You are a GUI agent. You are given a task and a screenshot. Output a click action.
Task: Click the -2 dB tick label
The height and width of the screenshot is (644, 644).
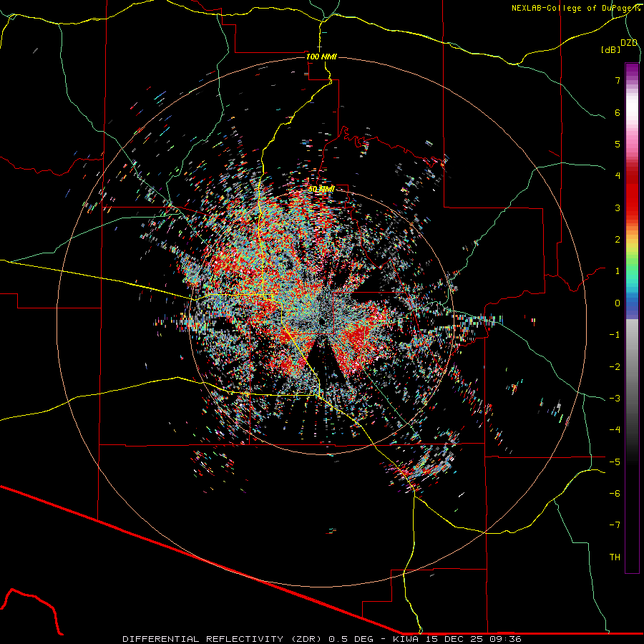click(615, 367)
